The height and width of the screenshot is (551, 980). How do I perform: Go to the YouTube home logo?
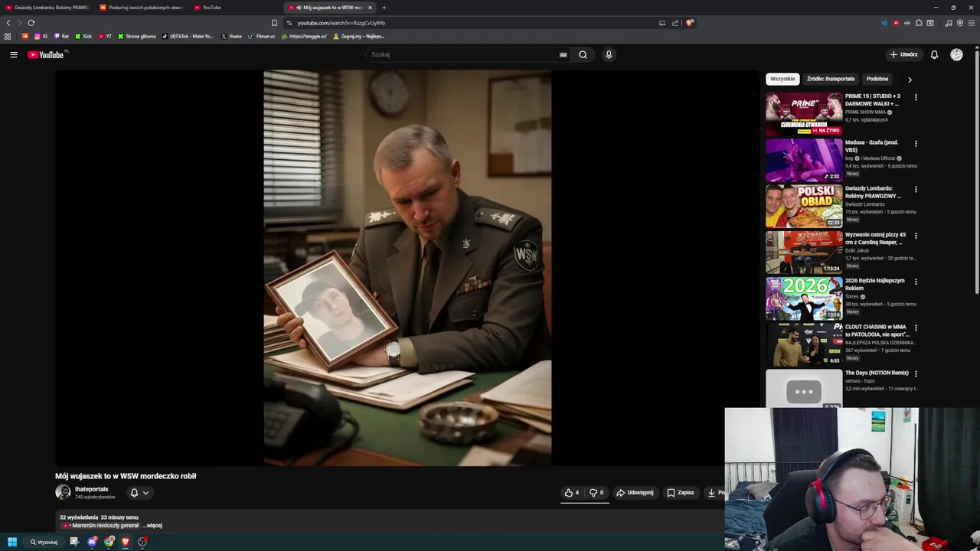pos(47,54)
